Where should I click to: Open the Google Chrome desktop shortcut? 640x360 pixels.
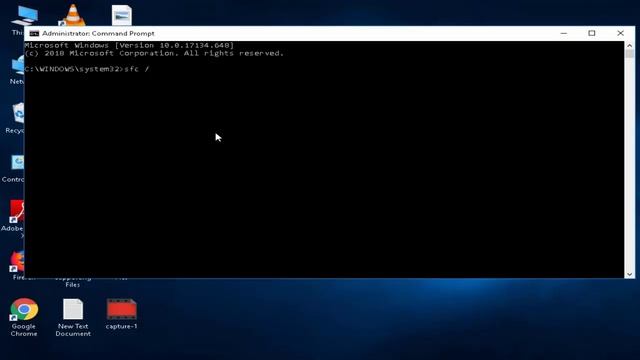tap(24, 317)
